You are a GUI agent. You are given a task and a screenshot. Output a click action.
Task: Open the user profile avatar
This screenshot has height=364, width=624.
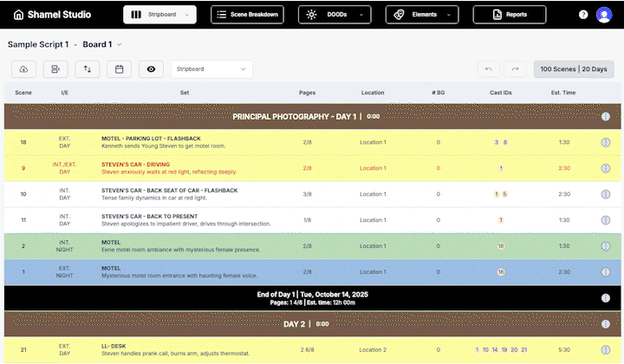coord(604,15)
